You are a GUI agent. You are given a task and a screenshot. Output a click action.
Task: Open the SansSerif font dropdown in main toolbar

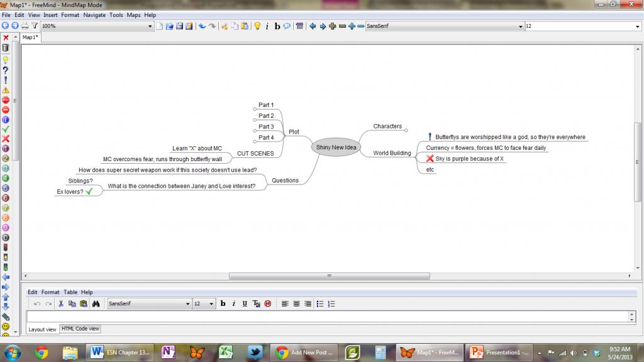pyautogui.click(x=445, y=26)
